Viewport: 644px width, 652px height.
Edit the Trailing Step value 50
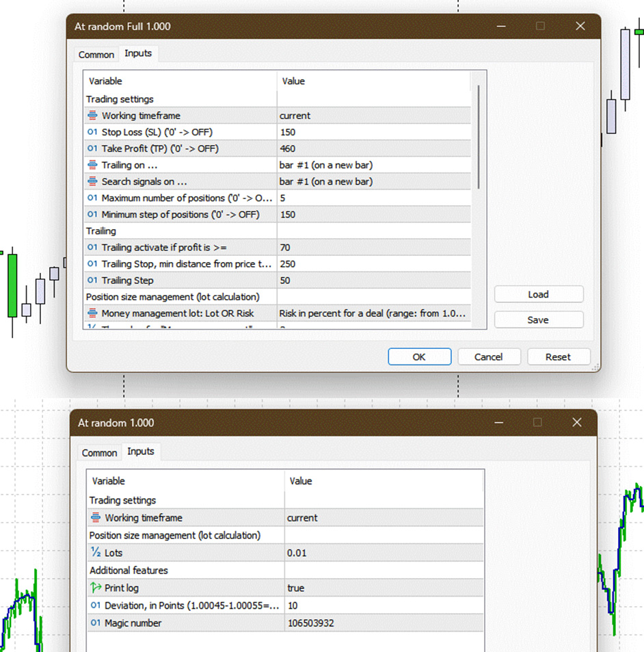tap(374, 281)
